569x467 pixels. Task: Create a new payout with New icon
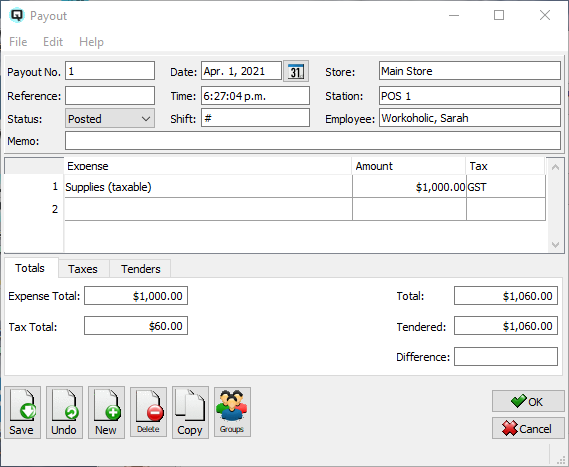click(106, 412)
